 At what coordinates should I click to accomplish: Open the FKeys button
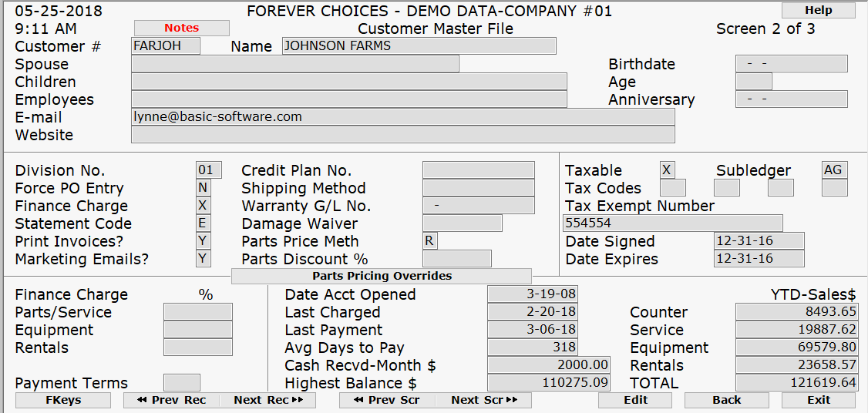click(63, 401)
